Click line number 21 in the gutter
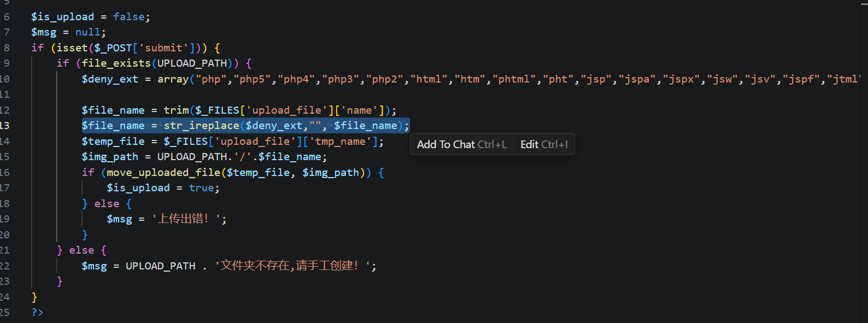Screen dimensions: 868x323 pos(5,250)
